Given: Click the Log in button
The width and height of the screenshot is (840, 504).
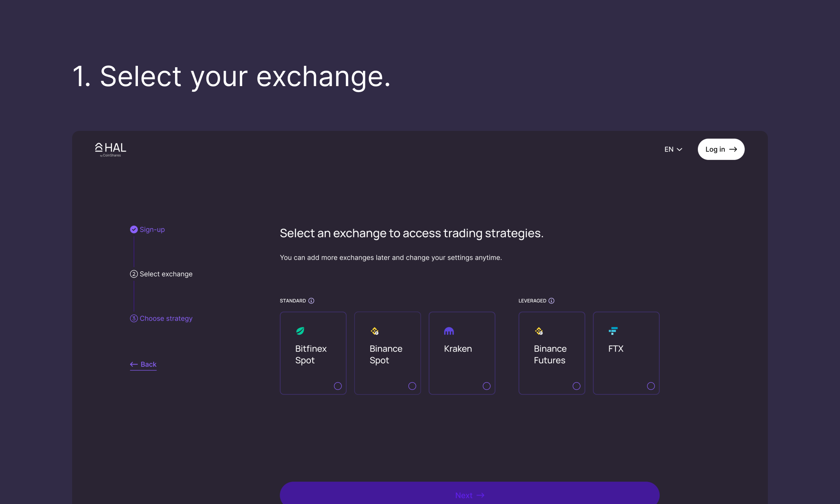Looking at the screenshot, I should click(x=721, y=149).
